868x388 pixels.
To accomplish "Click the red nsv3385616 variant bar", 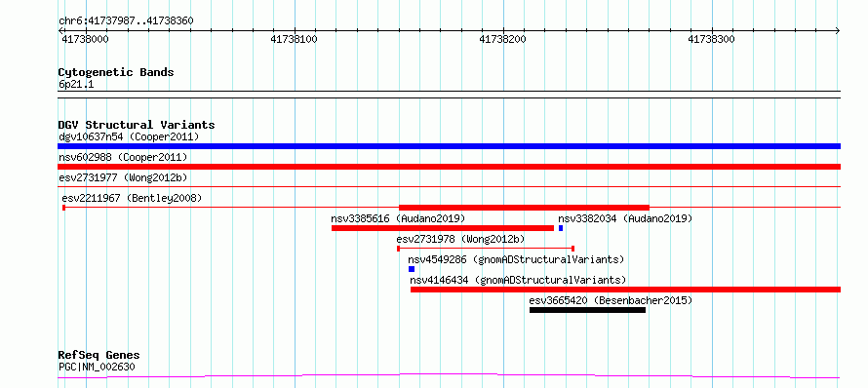I will click(443, 228).
